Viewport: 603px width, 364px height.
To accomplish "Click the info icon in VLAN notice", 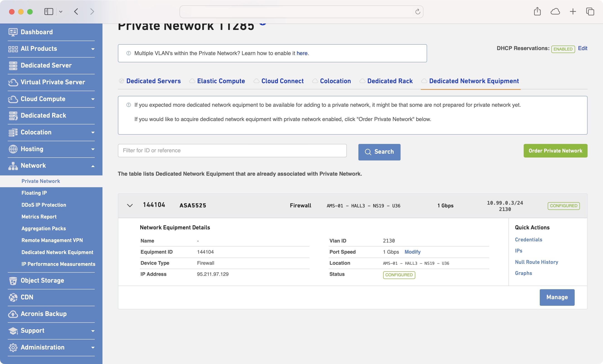I will click(x=129, y=53).
